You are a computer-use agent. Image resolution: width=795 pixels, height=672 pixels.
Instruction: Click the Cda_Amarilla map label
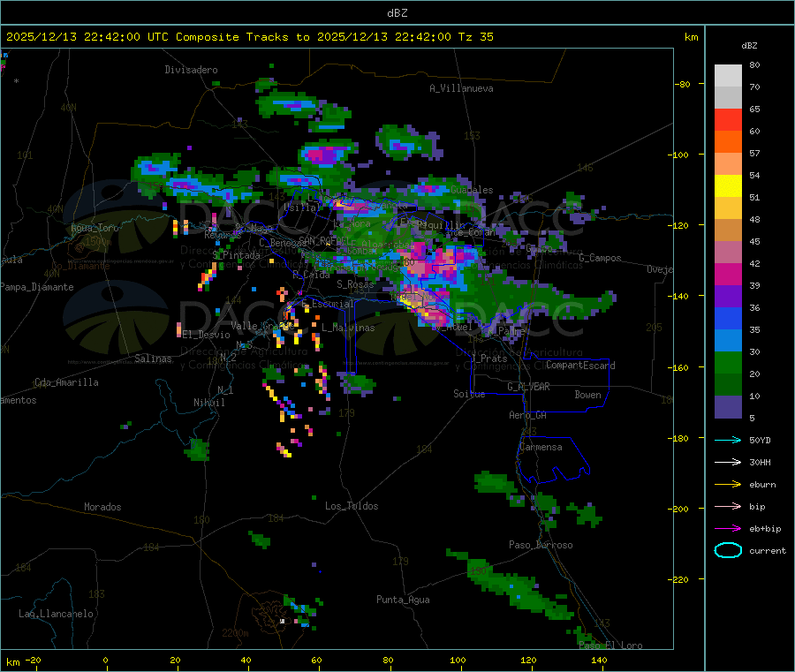[x=66, y=382]
